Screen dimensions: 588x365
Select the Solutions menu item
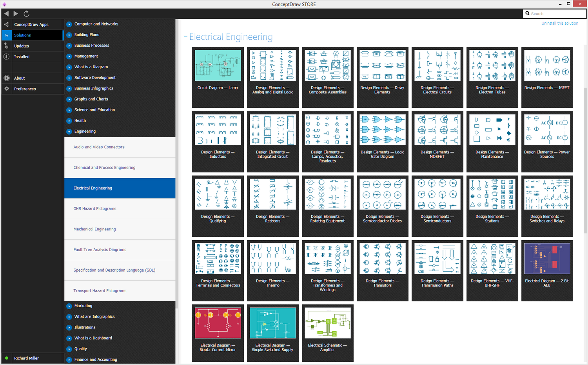click(x=22, y=35)
